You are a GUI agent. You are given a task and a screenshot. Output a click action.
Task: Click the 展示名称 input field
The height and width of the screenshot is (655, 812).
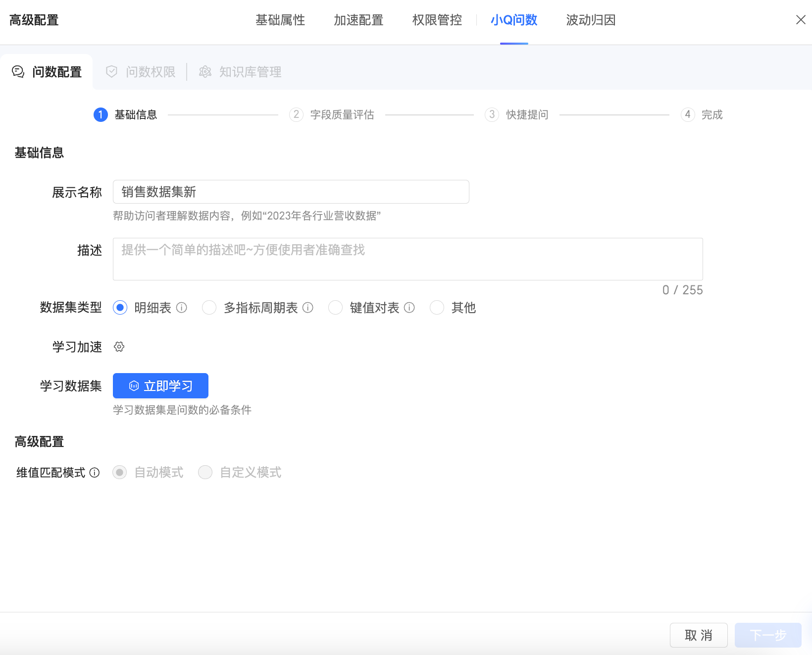291,192
